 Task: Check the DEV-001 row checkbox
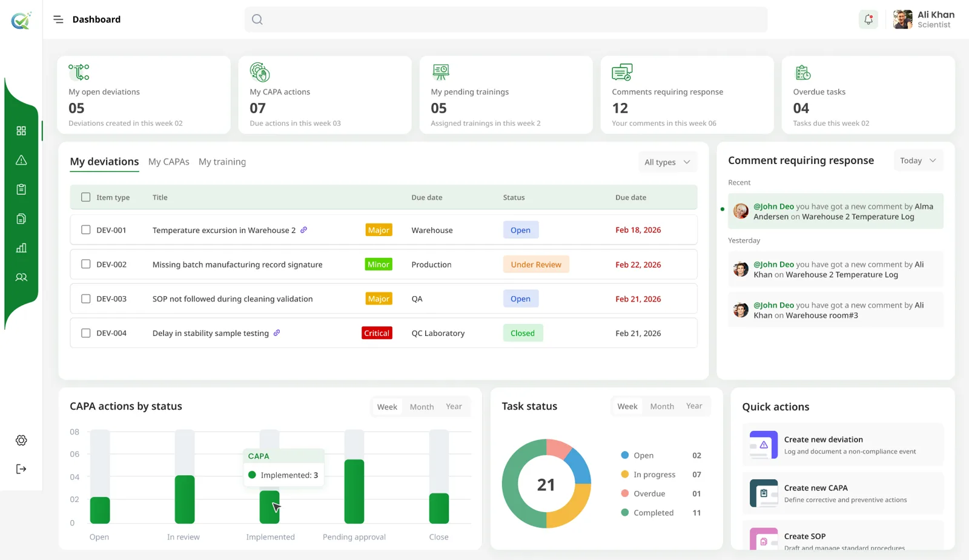coord(86,230)
